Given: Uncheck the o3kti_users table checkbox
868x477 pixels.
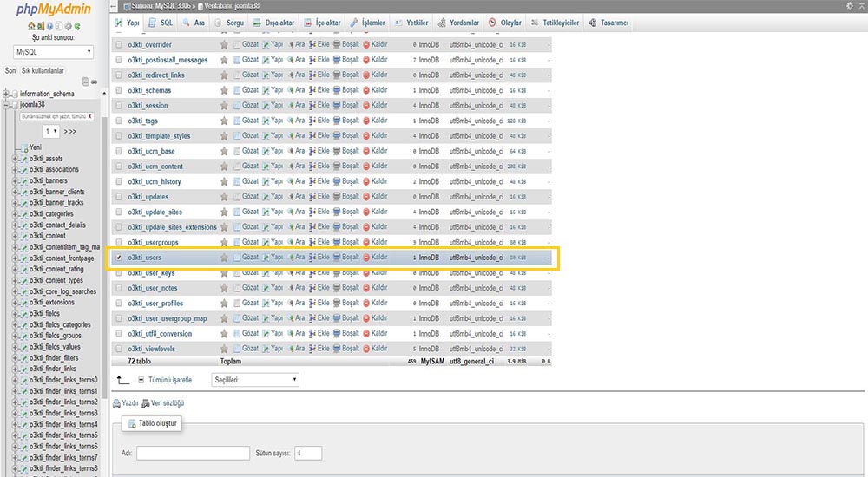Looking at the screenshot, I should click(119, 258).
